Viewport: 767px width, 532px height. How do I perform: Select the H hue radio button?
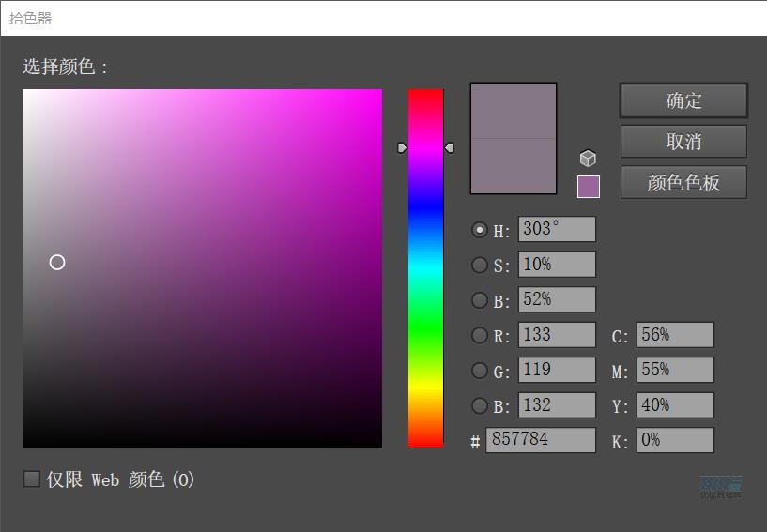(480, 230)
